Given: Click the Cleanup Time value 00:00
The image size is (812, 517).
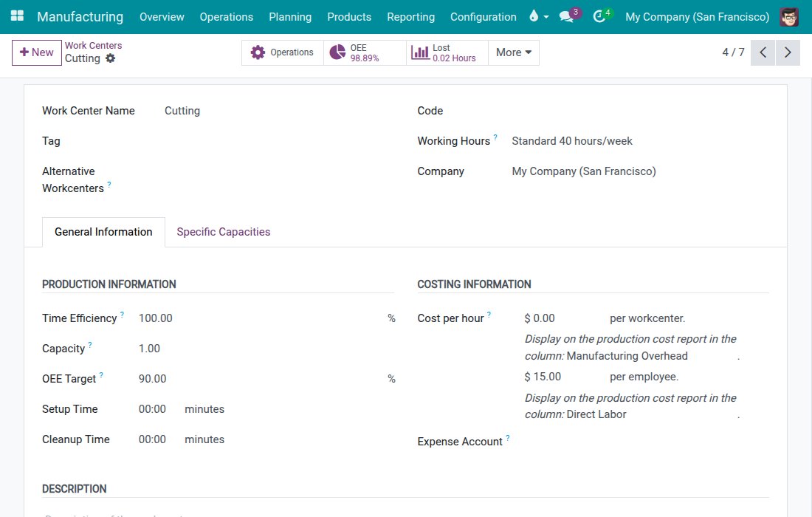Looking at the screenshot, I should click(x=152, y=439).
